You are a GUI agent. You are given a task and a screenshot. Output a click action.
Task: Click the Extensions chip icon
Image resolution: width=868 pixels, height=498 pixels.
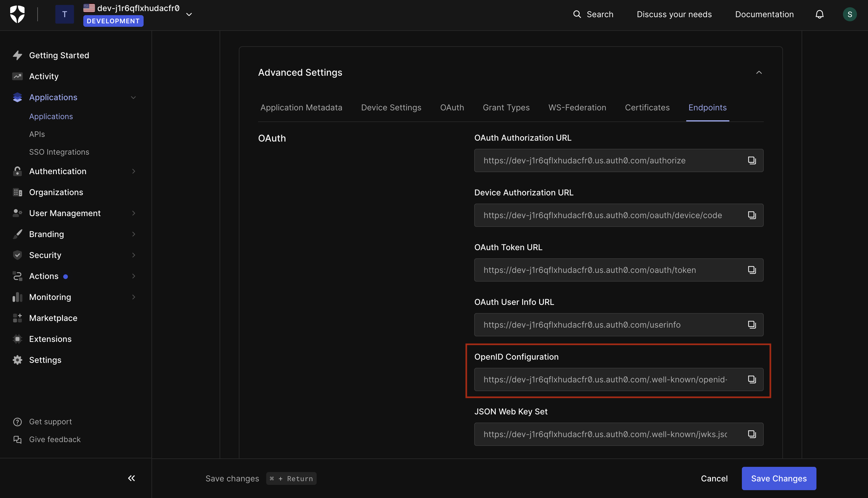(x=17, y=339)
